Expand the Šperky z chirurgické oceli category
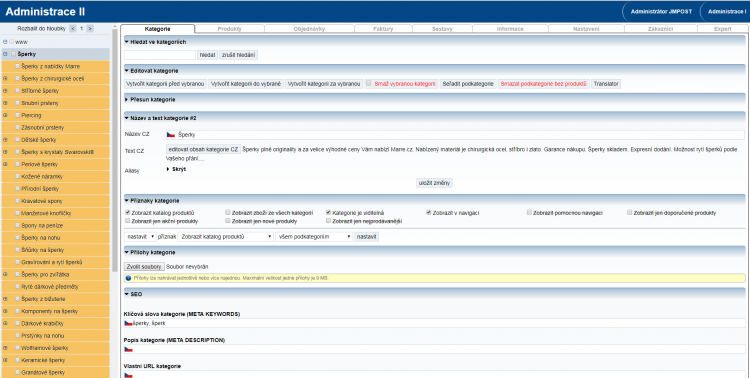The width and height of the screenshot is (750, 378). pos(5,78)
